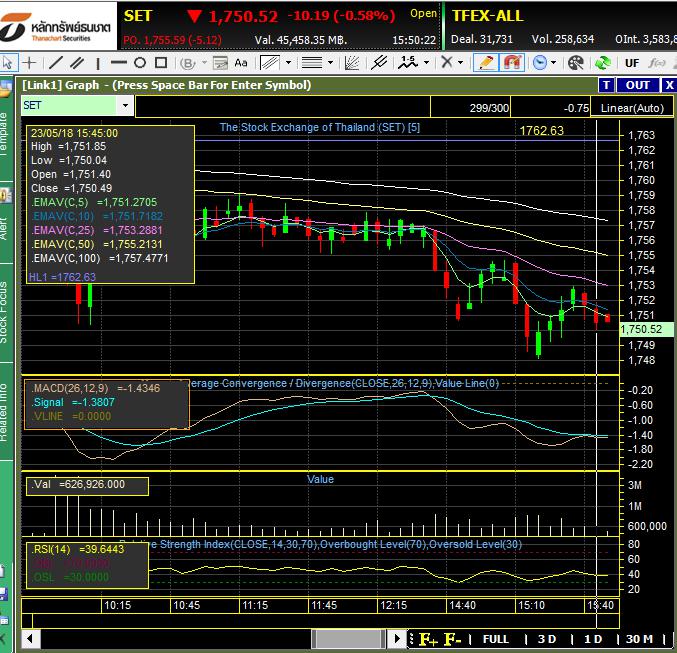The width and height of the screenshot is (677, 653).
Task: Pick the ellipse drawing tool
Action: coord(140,63)
